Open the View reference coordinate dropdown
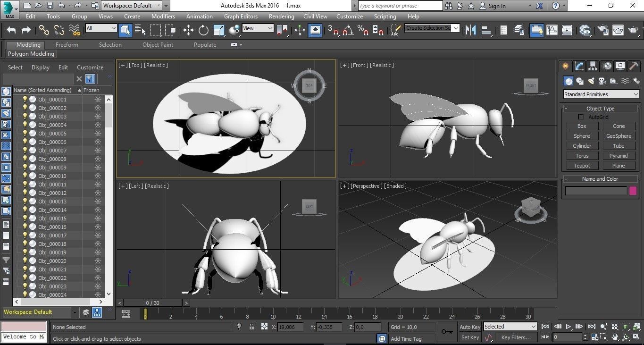 tap(258, 28)
